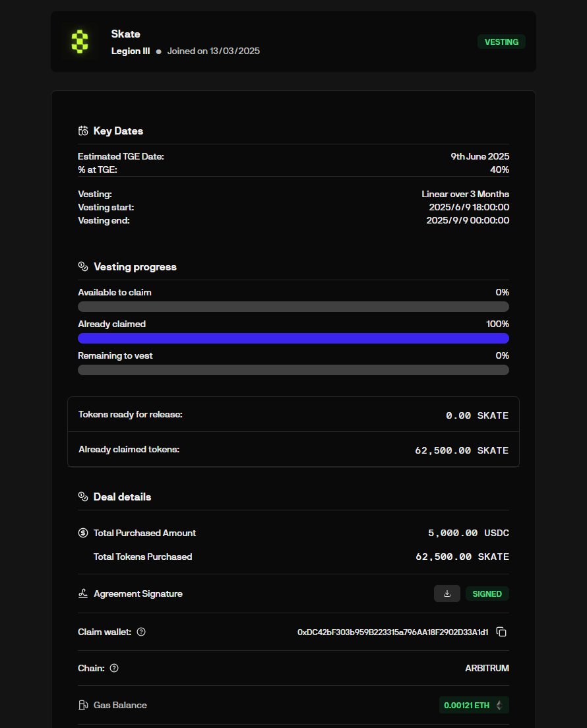587x728 pixels.
Task: Click the Agreement Signature pen icon
Action: pyautogui.click(x=83, y=593)
